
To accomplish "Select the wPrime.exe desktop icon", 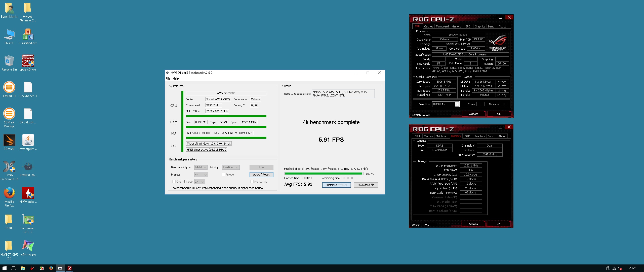I will [x=28, y=249].
